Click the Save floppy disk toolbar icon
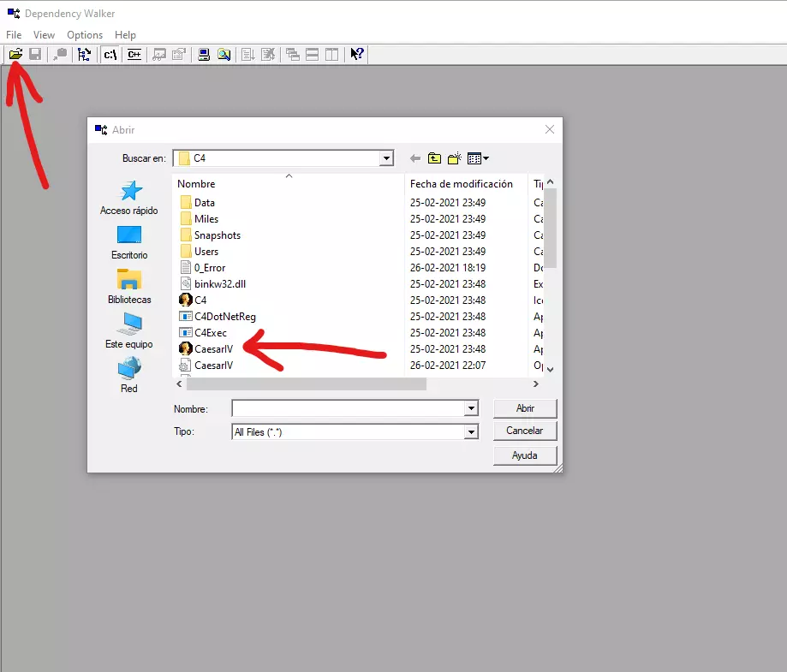The image size is (787, 672). point(35,54)
